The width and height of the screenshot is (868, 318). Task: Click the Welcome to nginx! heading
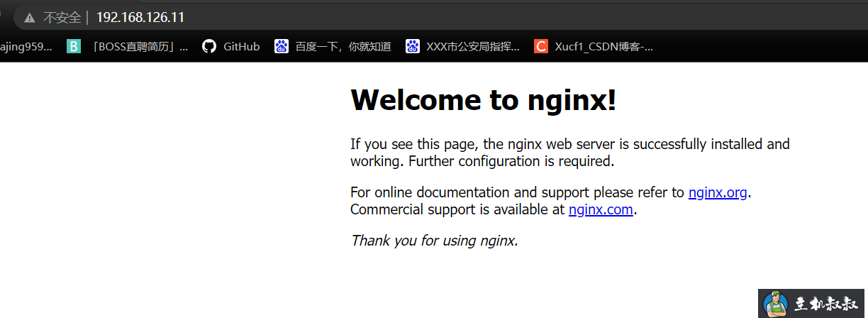click(484, 100)
